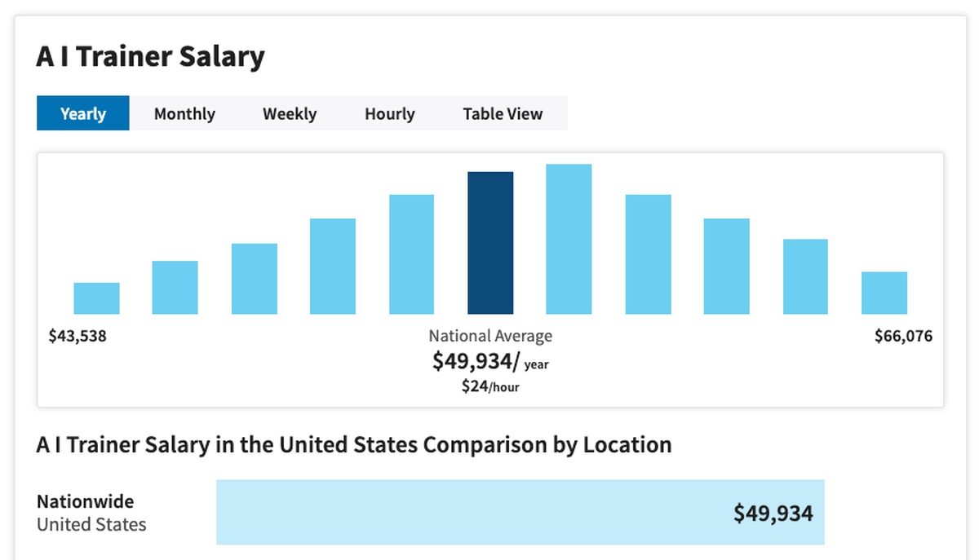
Task: Select the eighth histogram bar from left
Action: click(x=648, y=254)
